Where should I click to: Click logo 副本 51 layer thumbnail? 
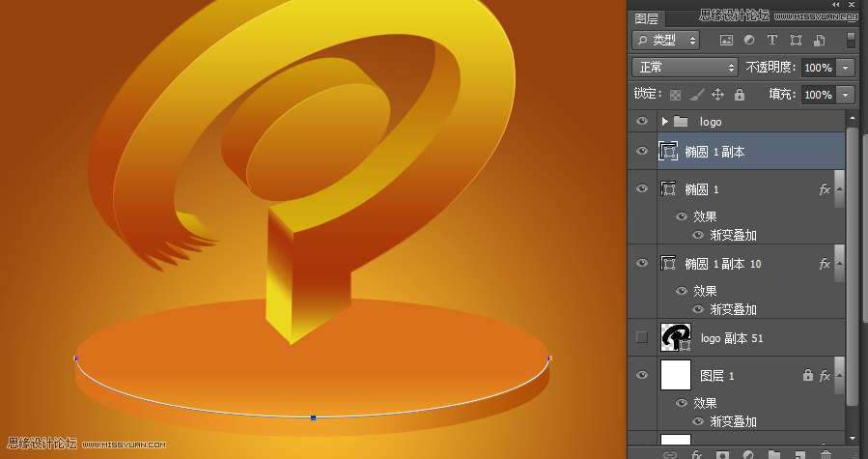click(x=676, y=337)
